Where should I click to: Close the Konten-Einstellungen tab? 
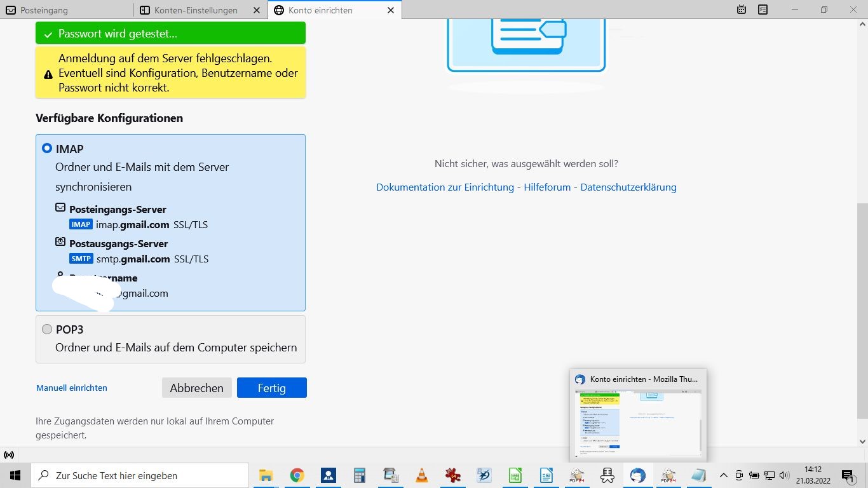point(257,10)
